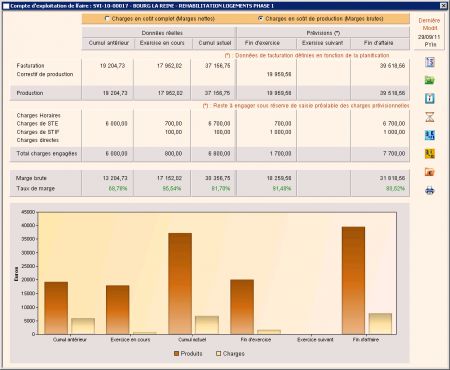The width and height of the screenshot is (450, 370).
Task: Click the Exercice en cours column header
Action: coord(162,43)
